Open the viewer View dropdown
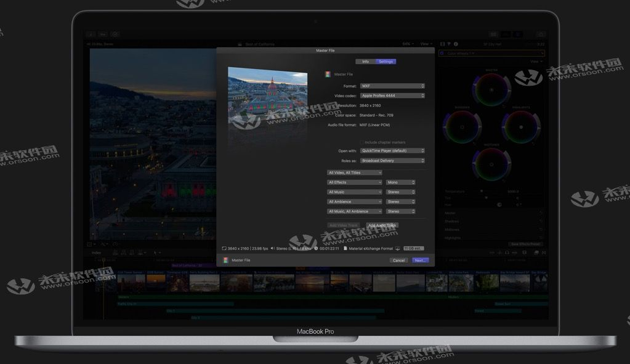This screenshot has width=630, height=364. pos(426,44)
